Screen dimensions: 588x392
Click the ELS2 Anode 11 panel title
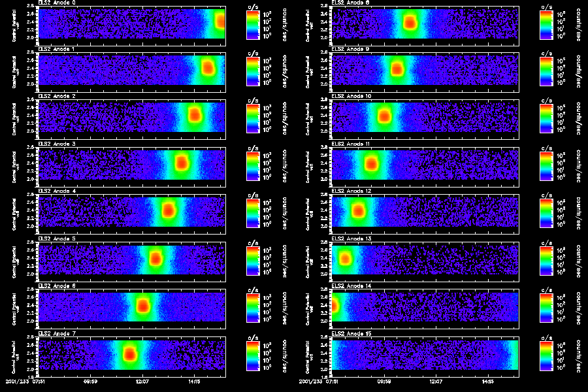pyautogui.click(x=351, y=144)
